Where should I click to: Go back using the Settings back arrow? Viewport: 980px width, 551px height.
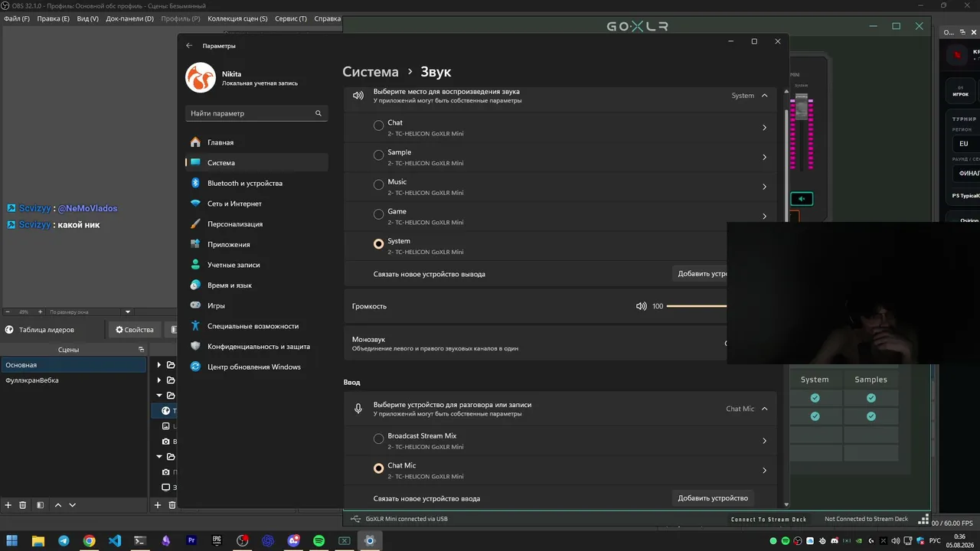[189, 46]
